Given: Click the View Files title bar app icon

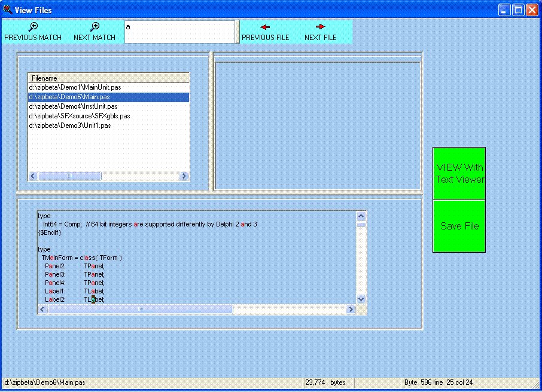Looking at the screenshot, I should pyautogui.click(x=7, y=10).
